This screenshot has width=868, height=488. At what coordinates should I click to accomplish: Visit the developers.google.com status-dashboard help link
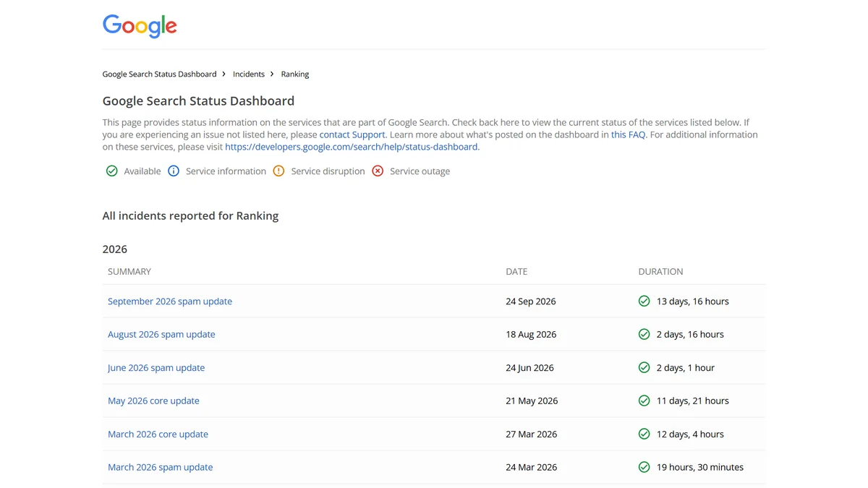[x=352, y=147]
